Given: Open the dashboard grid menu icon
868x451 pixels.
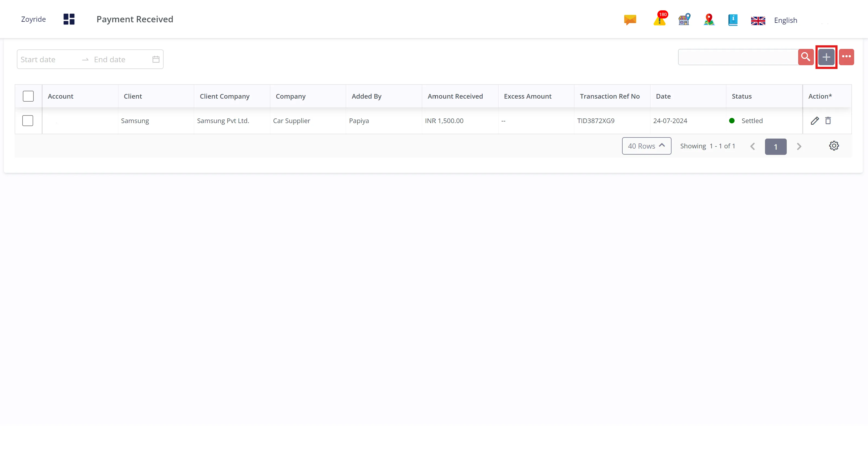Looking at the screenshot, I should (x=69, y=19).
